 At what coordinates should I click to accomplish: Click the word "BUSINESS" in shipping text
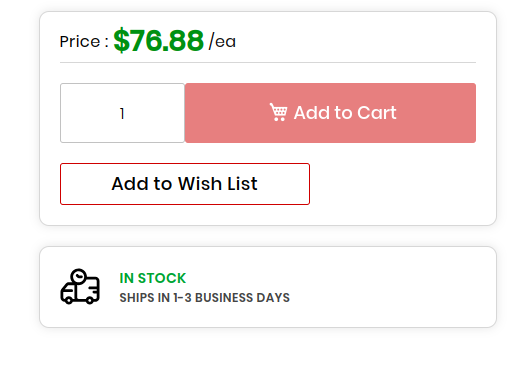point(224,298)
